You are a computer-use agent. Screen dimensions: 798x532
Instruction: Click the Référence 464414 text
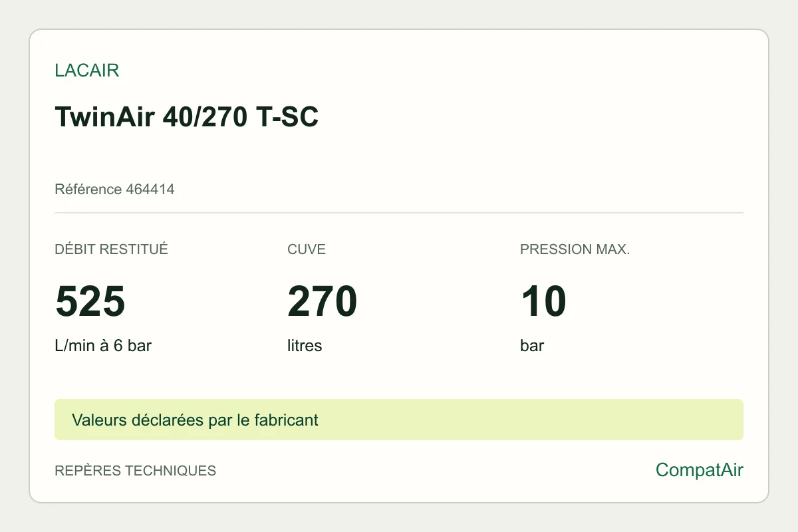pos(114,190)
